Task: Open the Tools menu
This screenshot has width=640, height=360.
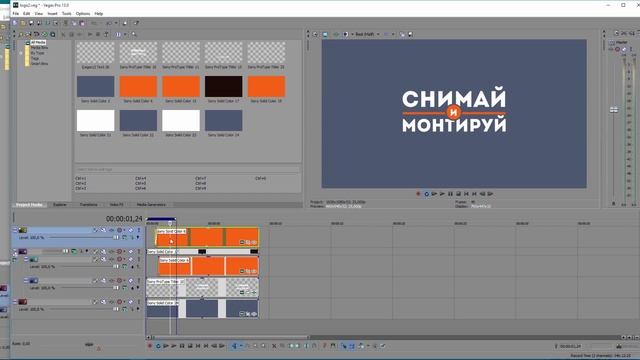Action: (67, 13)
